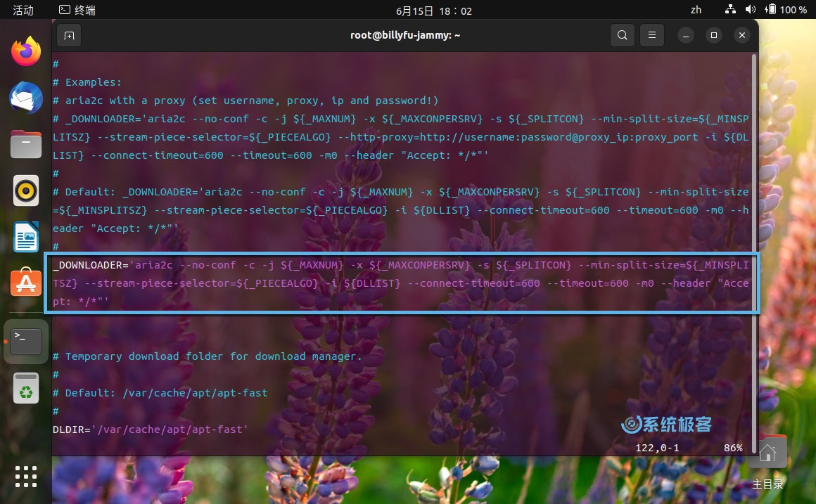Switch input source via the zh indicator
Image resolution: width=816 pixels, height=504 pixels.
pyautogui.click(x=696, y=10)
